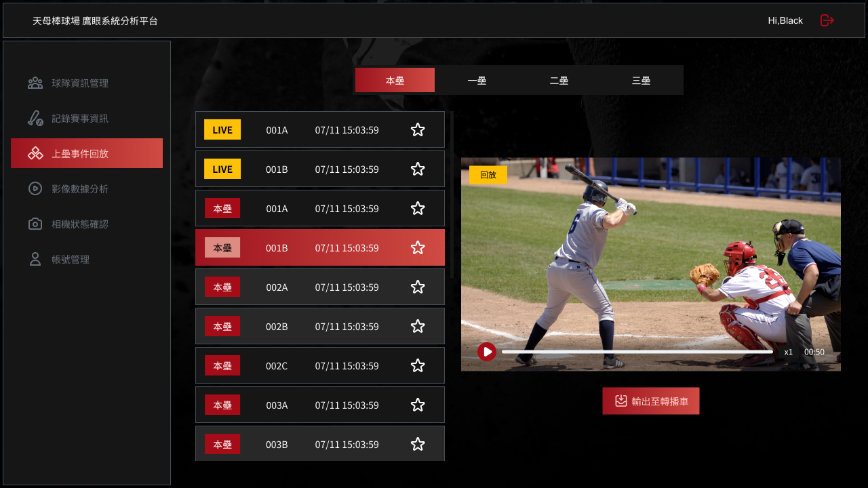Image resolution: width=868 pixels, height=488 pixels.
Task: Switch to the 一壘 tab
Action: (477, 81)
